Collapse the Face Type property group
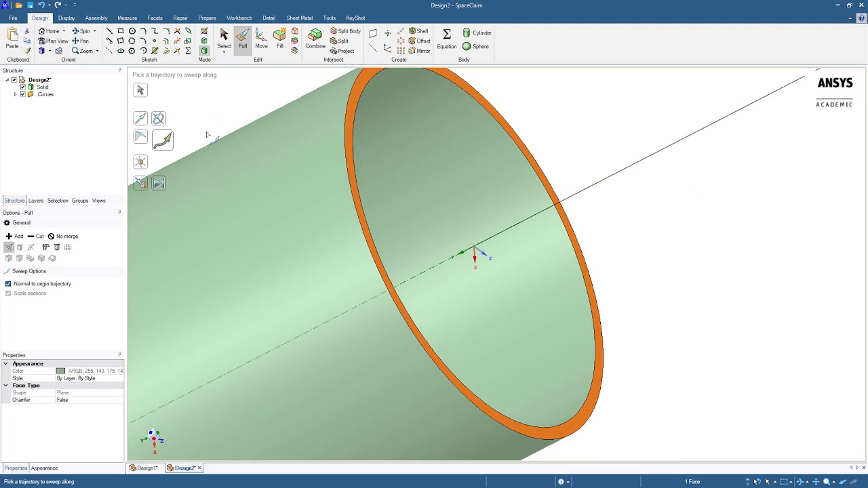This screenshot has width=868, height=488. (x=5, y=386)
